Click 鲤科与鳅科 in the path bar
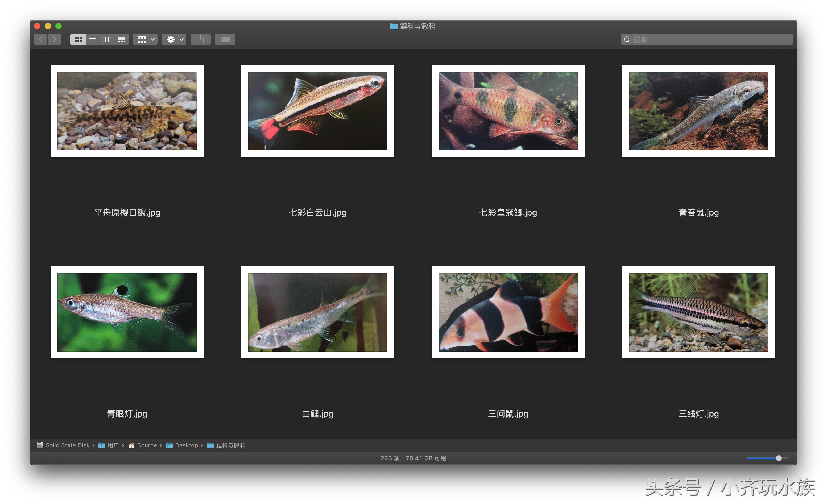This screenshot has height=504, width=827. coord(226,445)
